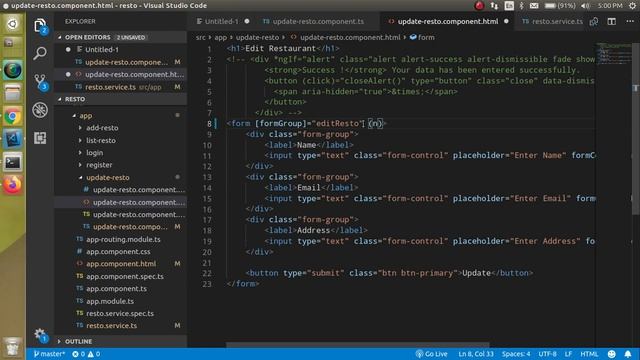Click the HTML language mode indicator
This screenshot has width=640, height=360.
(x=589, y=354)
